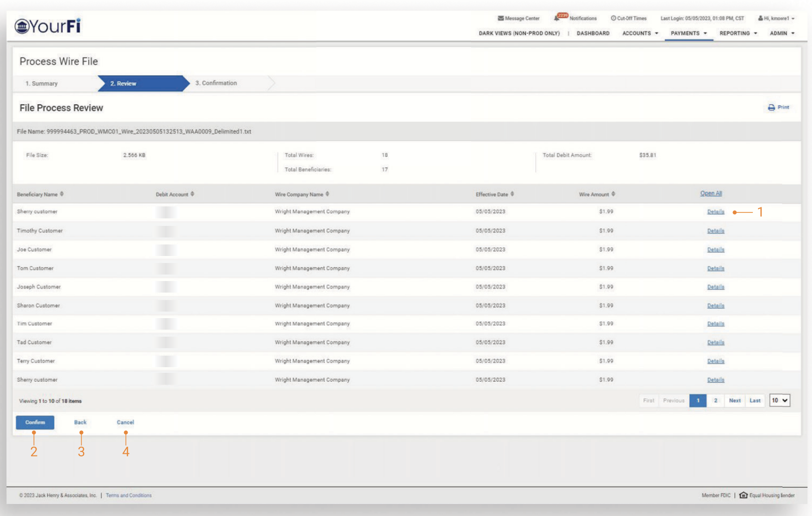
Task: Click the Notifications bell icon
Action: point(557,19)
